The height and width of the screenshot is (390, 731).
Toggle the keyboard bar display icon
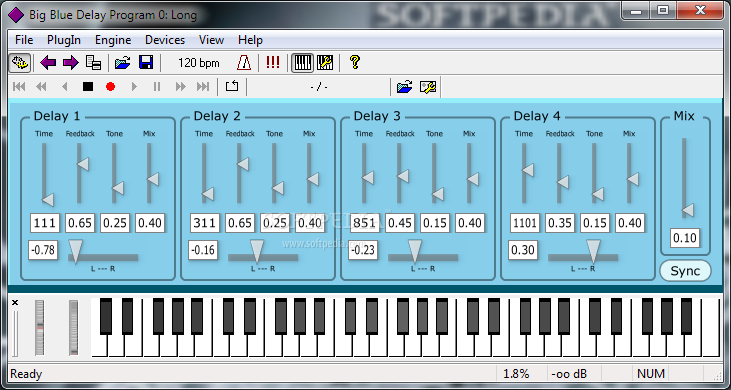click(302, 62)
